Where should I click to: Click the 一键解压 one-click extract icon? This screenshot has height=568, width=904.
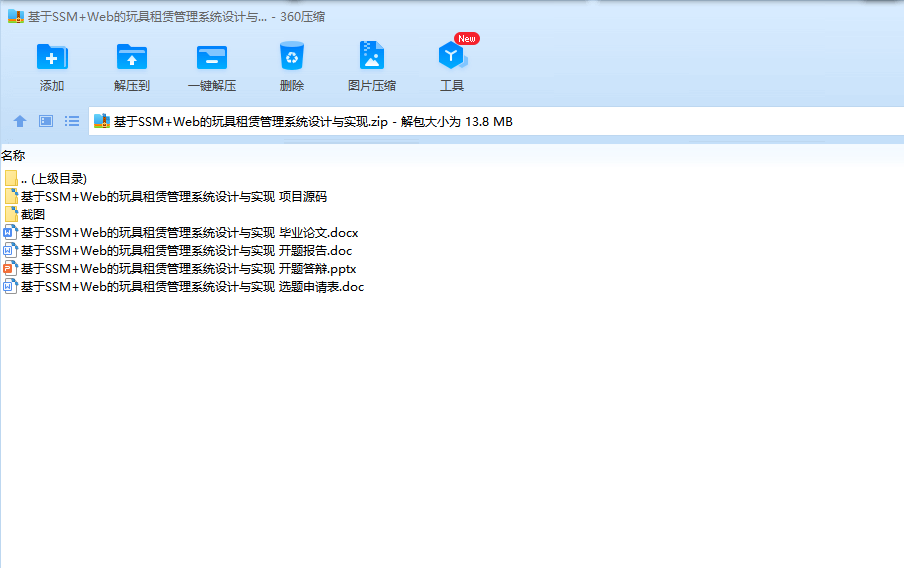point(212,57)
